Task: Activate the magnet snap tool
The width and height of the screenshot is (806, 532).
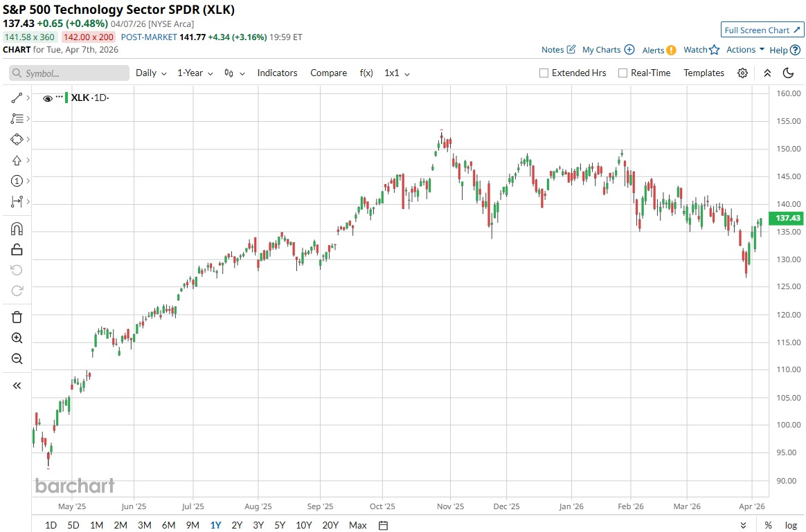Action: (x=17, y=229)
